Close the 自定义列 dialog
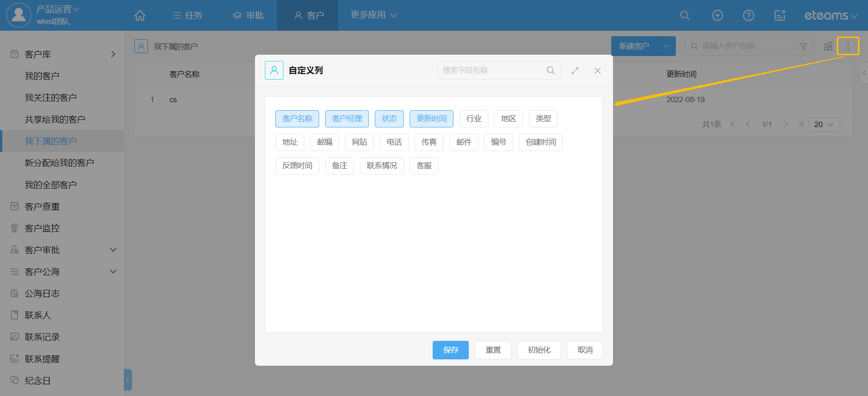Image resolution: width=868 pixels, height=396 pixels. click(x=597, y=71)
